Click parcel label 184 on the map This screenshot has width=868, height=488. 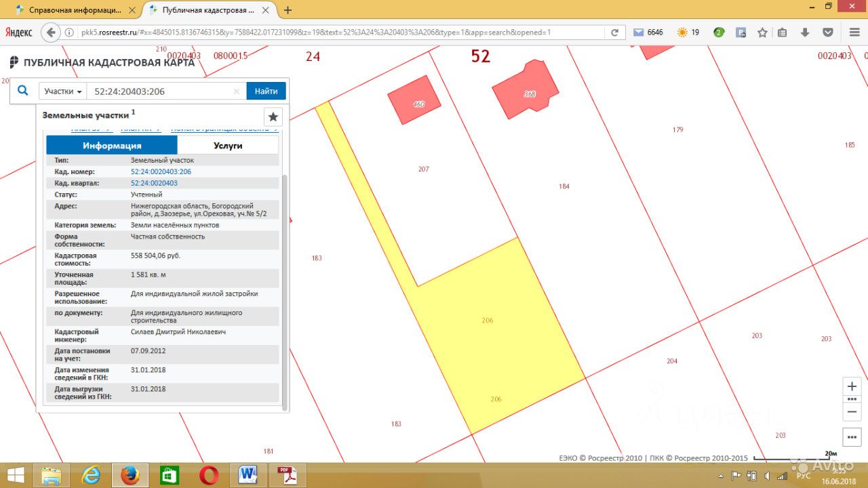(564, 186)
